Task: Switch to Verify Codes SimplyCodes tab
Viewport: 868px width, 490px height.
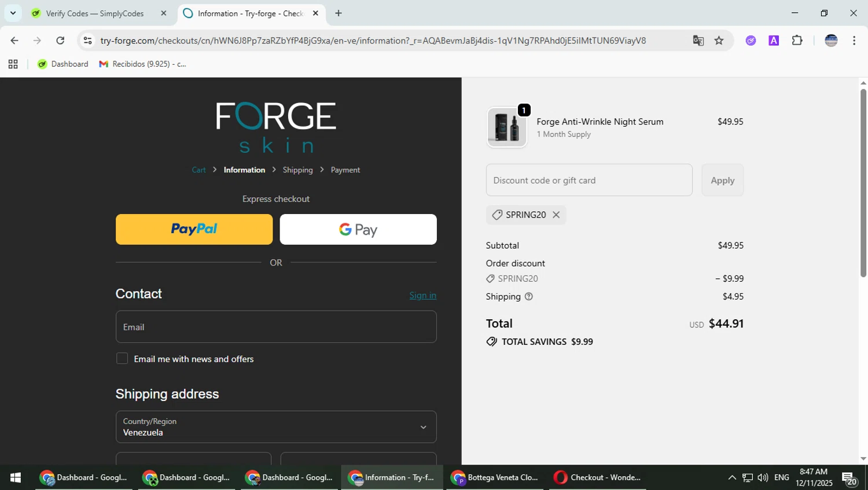Action: tap(96, 13)
